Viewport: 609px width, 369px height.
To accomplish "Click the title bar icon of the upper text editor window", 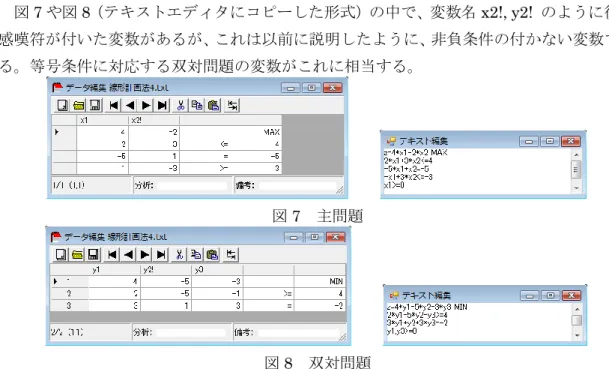I will [x=391, y=141].
